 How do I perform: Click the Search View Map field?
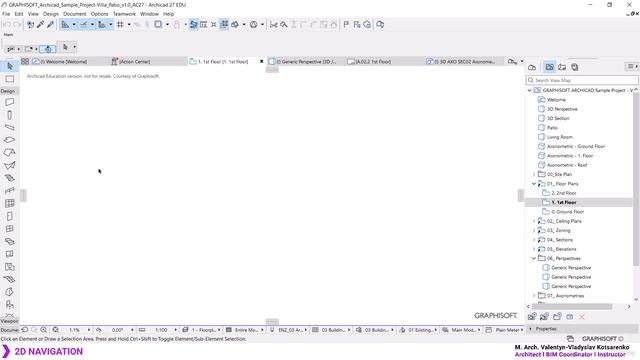click(582, 80)
